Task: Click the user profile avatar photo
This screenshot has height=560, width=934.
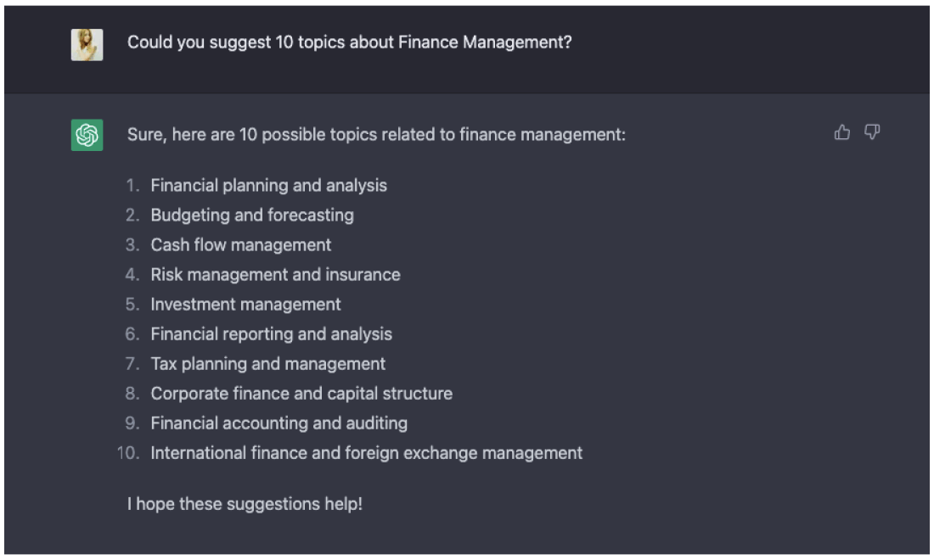Action: [x=87, y=45]
